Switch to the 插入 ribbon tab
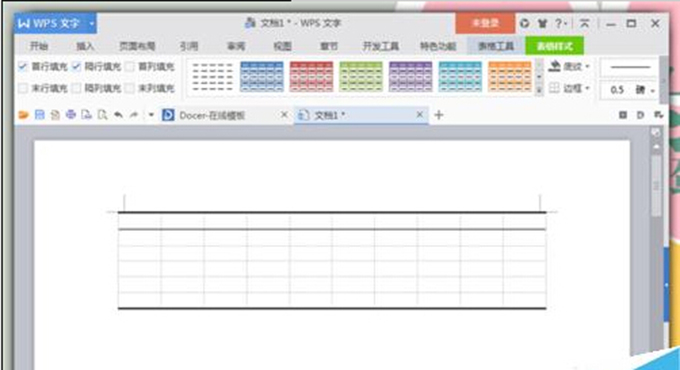 85,46
